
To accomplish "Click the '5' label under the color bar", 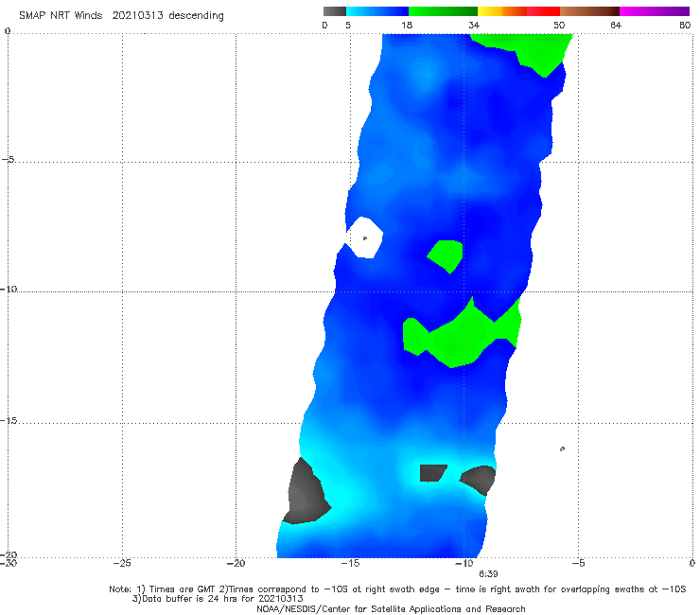I will point(348,25).
